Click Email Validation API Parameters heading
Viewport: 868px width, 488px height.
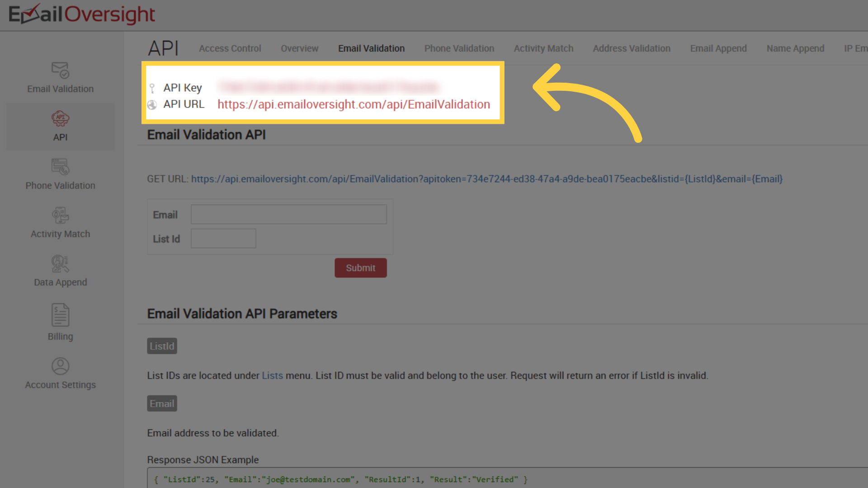242,314
